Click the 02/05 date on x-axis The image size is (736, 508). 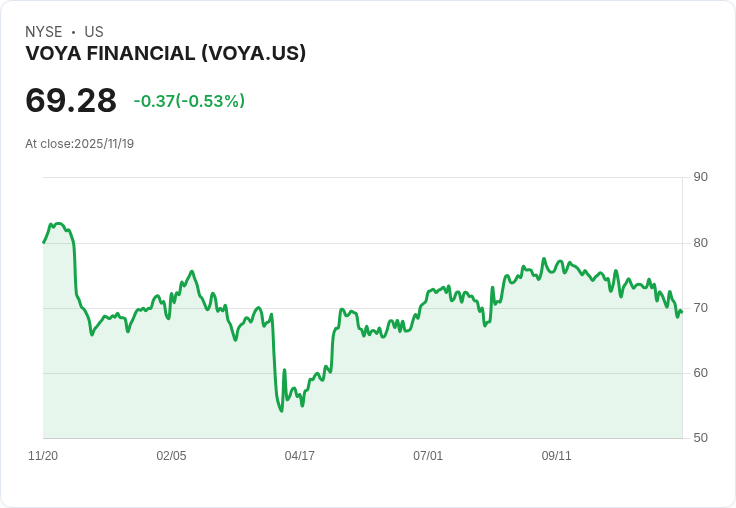171,456
